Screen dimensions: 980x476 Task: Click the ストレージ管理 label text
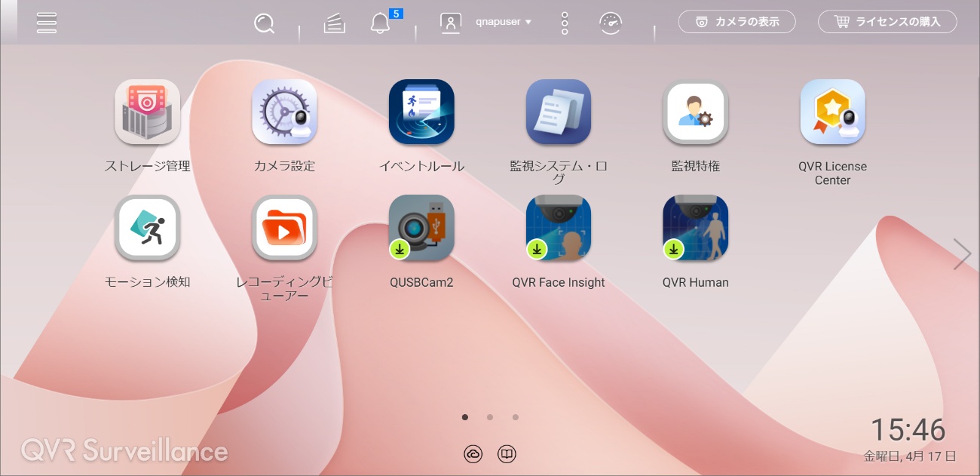click(x=147, y=166)
